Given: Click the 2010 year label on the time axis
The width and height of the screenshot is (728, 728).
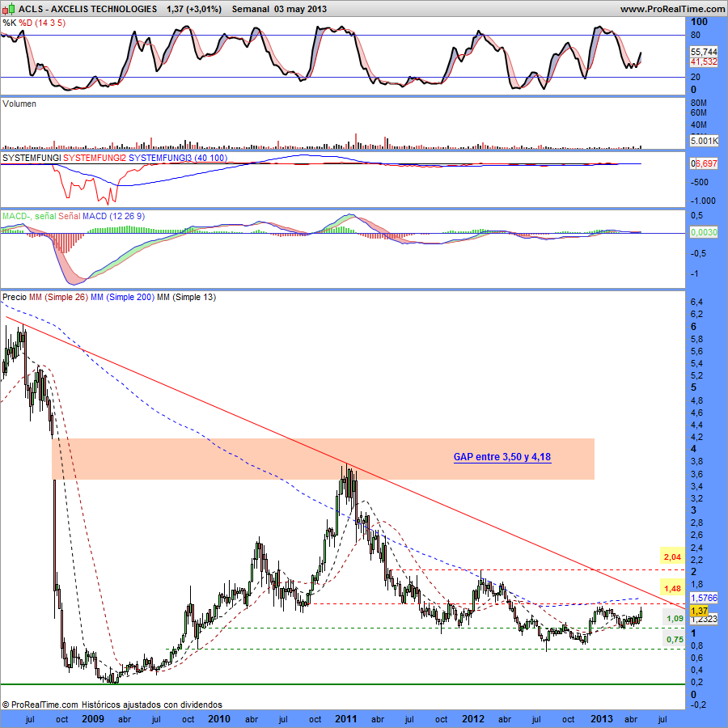Looking at the screenshot, I should tap(219, 719).
